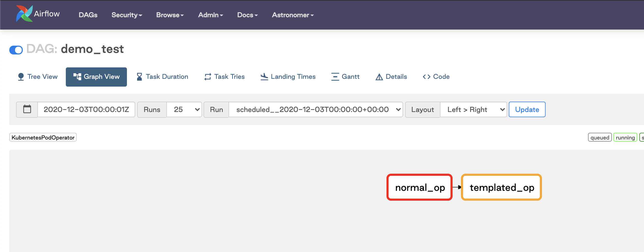The image size is (644, 252).
Task: Click the queued status legend
Action: (600, 137)
